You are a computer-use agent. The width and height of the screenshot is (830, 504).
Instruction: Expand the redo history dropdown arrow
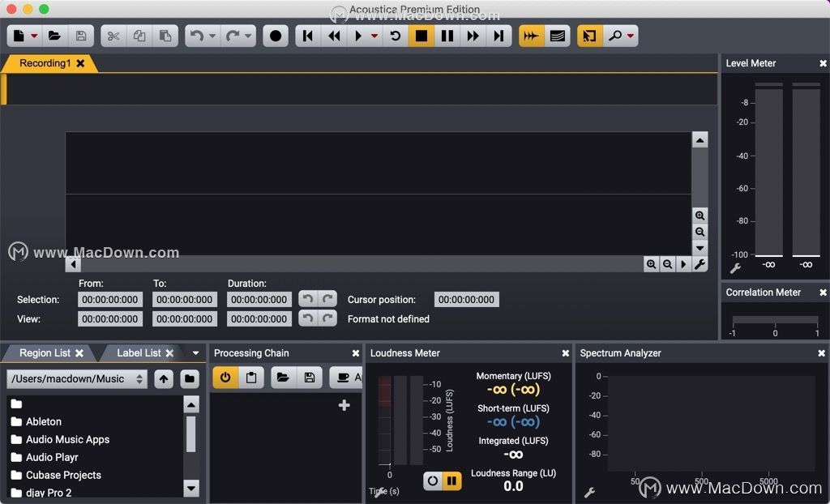[x=248, y=36]
